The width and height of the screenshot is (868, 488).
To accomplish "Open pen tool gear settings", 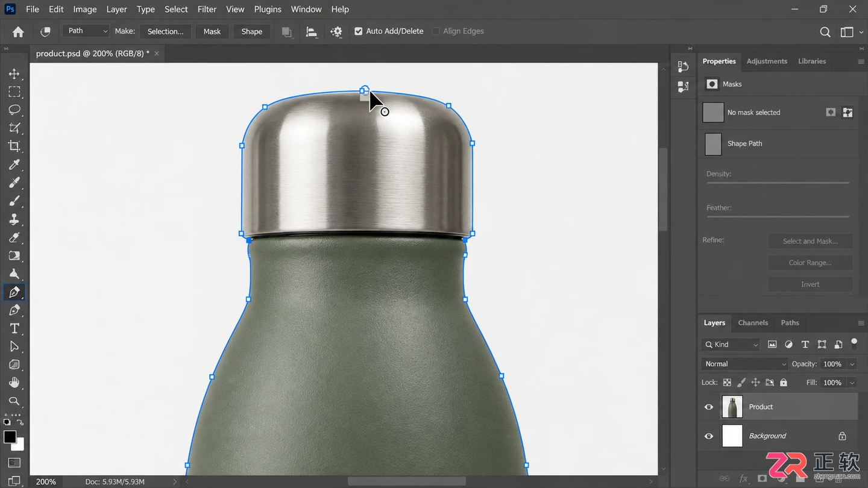I will pyautogui.click(x=336, y=31).
